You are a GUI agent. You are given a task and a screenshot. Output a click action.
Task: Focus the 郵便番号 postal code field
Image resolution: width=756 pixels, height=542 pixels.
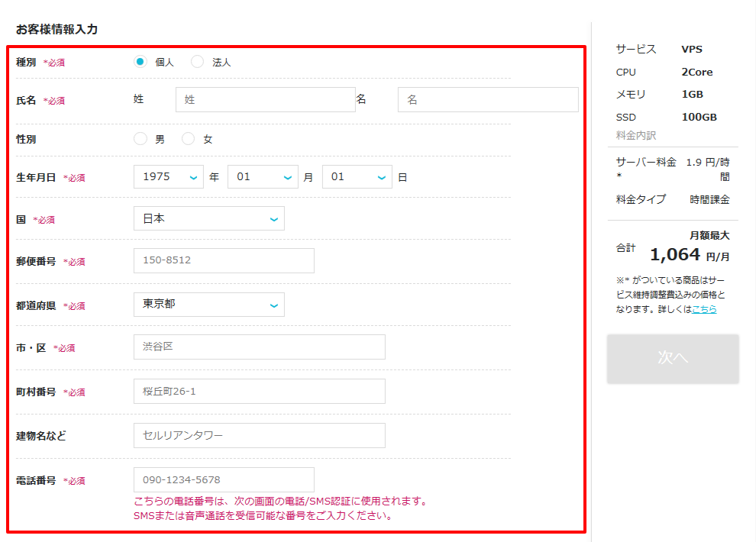(223, 260)
